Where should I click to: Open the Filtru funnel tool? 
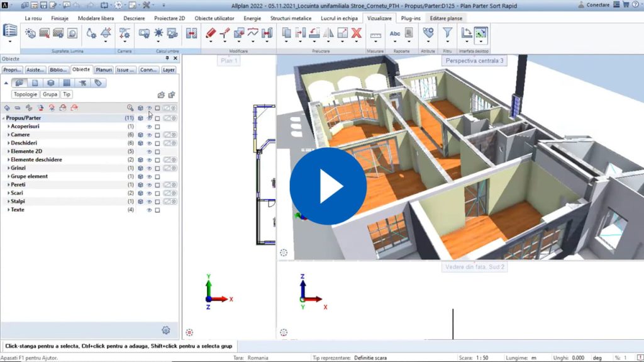pos(447,33)
